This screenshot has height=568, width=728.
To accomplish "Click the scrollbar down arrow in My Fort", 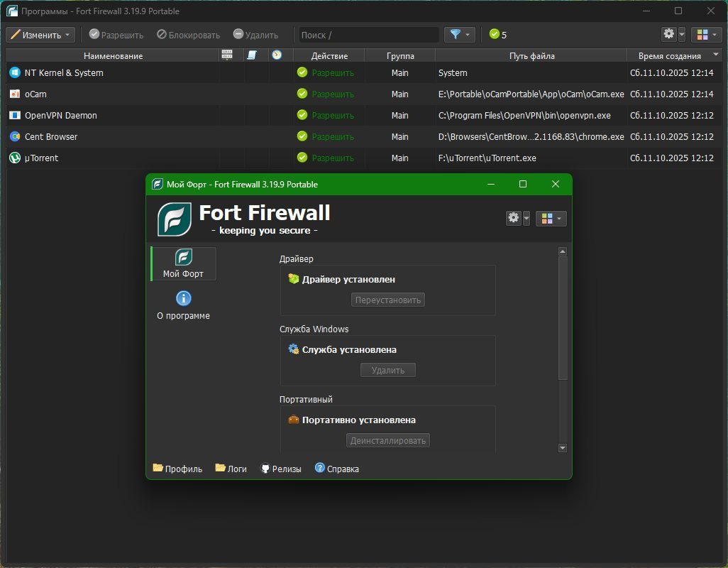I will (562, 448).
